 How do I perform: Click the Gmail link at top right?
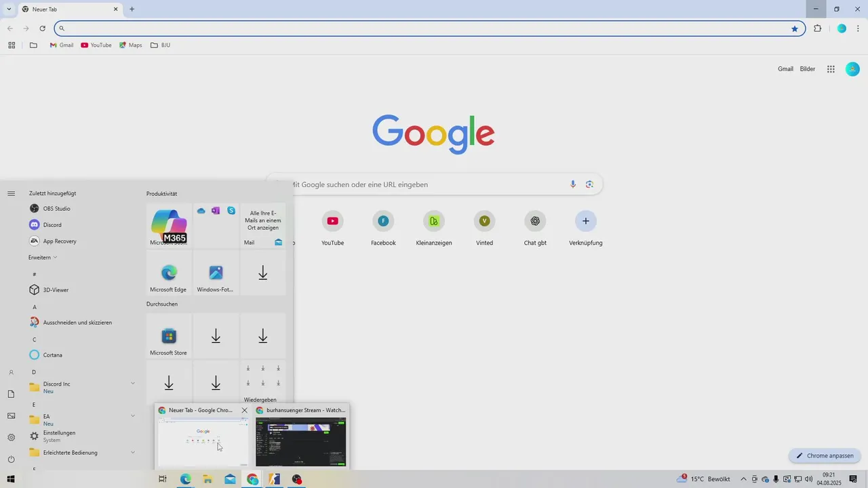[785, 69]
